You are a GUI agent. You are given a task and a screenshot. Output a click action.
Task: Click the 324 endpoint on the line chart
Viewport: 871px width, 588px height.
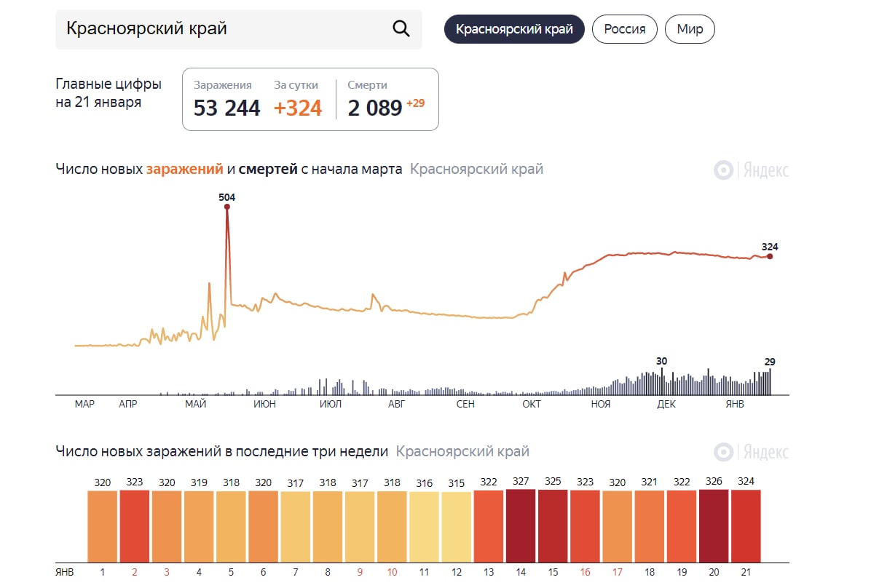click(770, 256)
